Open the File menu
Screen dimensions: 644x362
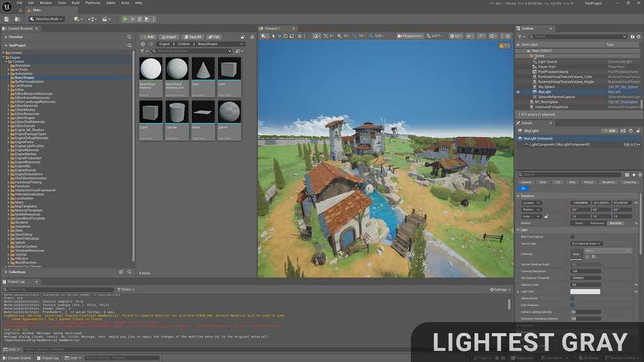click(x=19, y=3)
